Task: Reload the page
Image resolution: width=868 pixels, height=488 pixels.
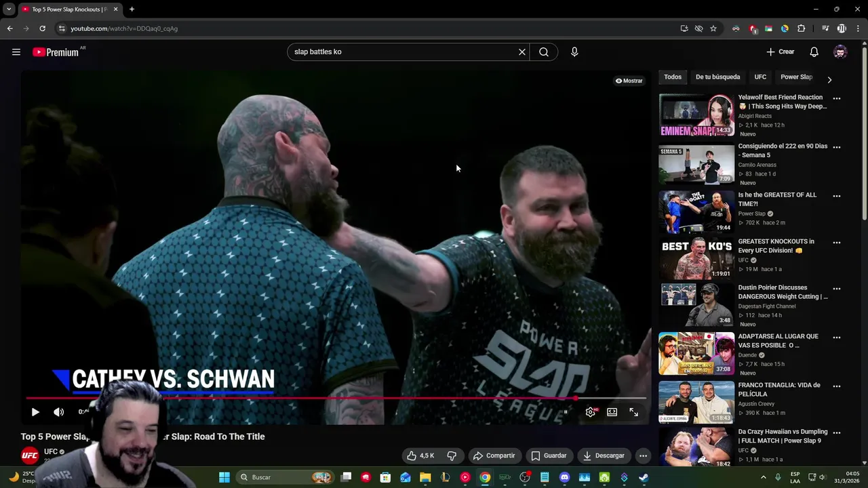Action: point(42,28)
